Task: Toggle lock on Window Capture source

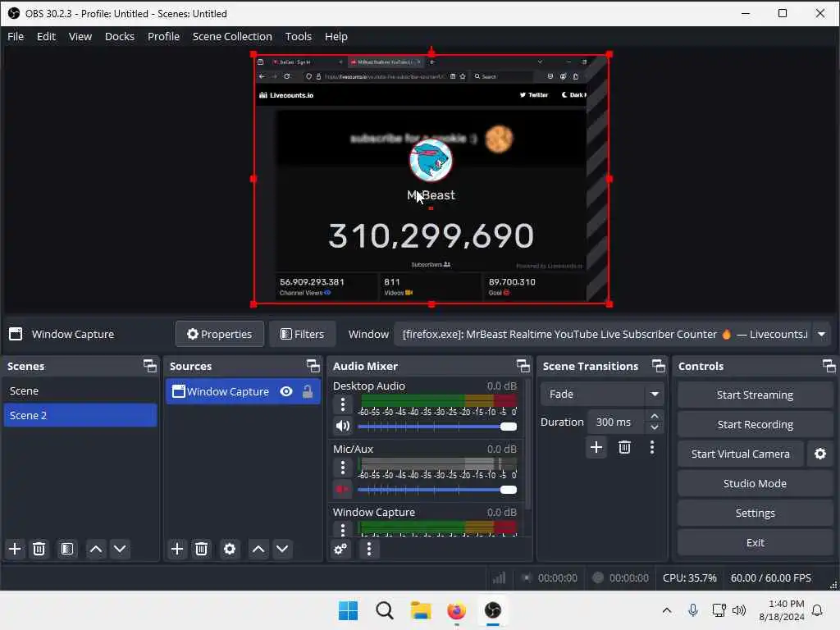Action: [x=308, y=391]
